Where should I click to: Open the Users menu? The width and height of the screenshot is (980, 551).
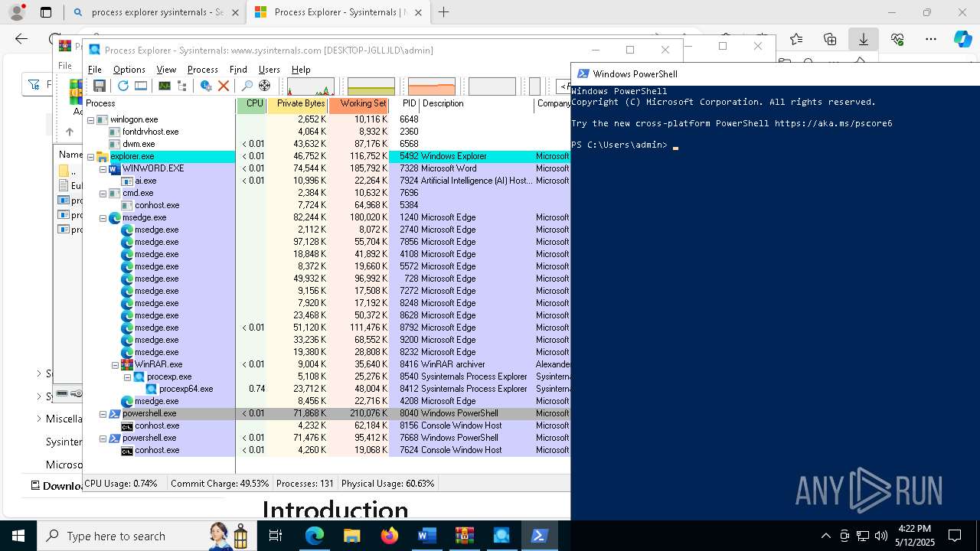[269, 69]
